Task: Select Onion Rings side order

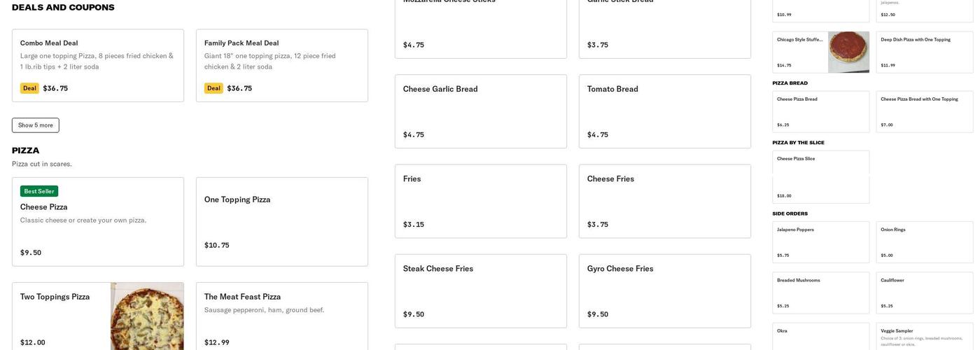Action: (x=926, y=242)
